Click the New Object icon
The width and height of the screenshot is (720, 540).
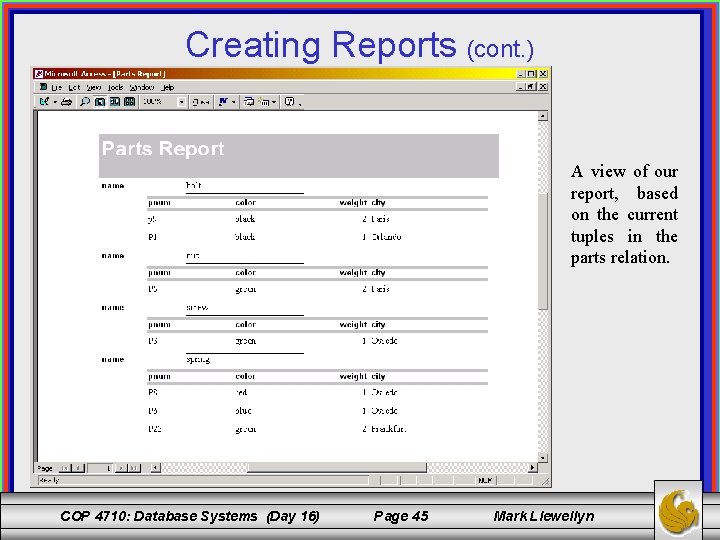264,101
